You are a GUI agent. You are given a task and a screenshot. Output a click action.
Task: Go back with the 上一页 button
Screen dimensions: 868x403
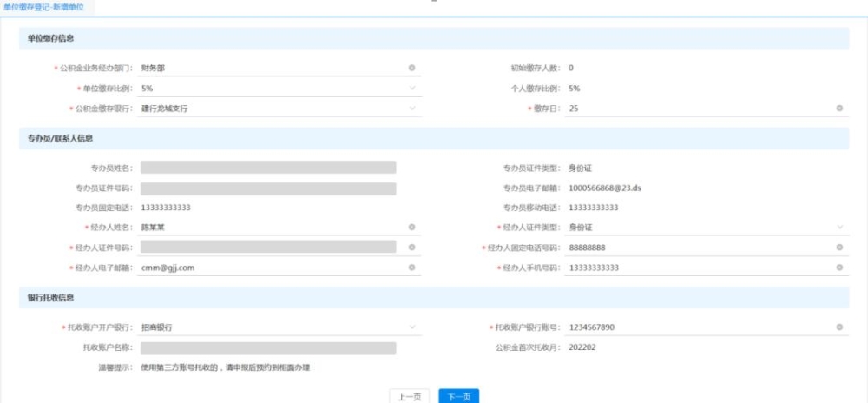coord(410,396)
